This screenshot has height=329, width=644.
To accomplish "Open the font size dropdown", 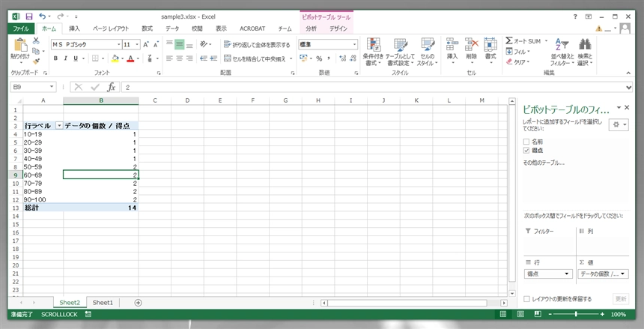I will click(x=137, y=44).
